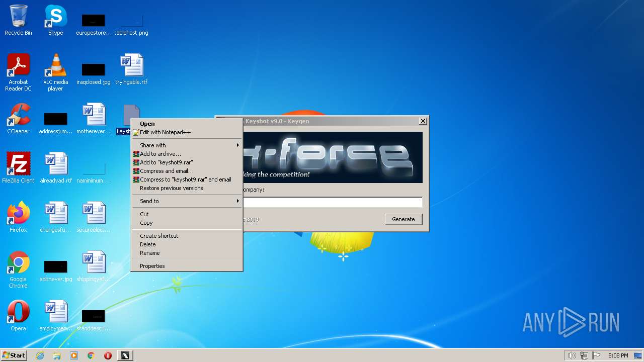Choose Delete in the context menu
The image size is (644, 362).
pos(187,244)
